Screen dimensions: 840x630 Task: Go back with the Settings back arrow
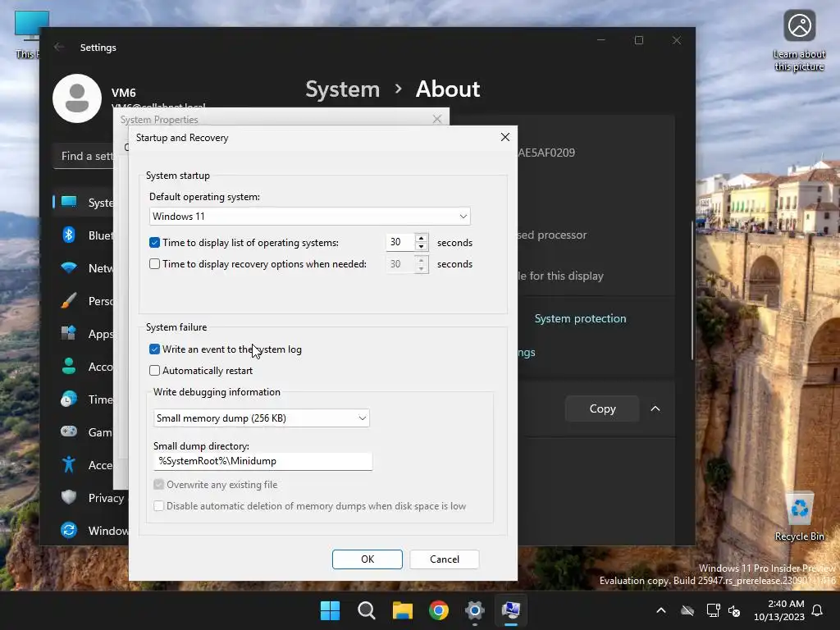pos(59,47)
